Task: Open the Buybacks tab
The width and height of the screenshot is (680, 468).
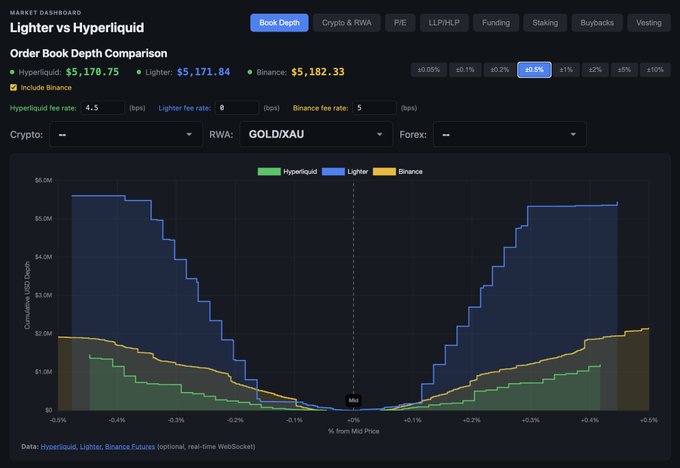Action: point(597,22)
